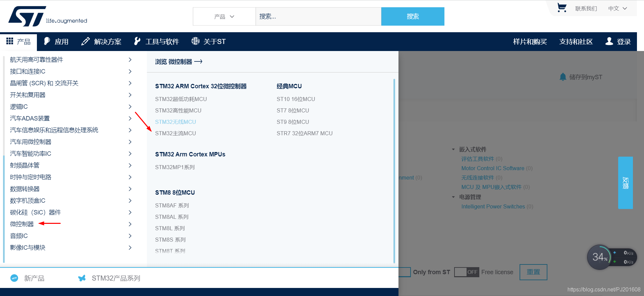This screenshot has height=296, width=644.
Task: Open the STM8AL 系列 link
Action: tap(172, 217)
